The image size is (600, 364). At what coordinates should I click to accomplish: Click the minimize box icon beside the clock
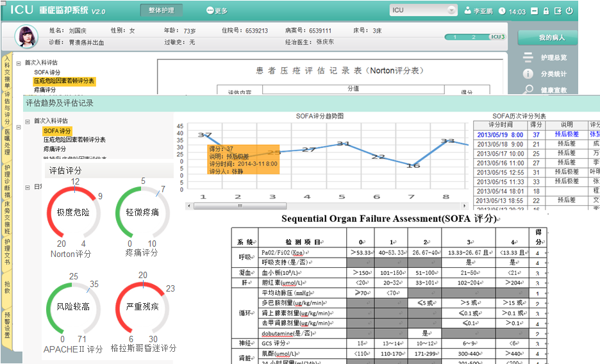point(533,11)
